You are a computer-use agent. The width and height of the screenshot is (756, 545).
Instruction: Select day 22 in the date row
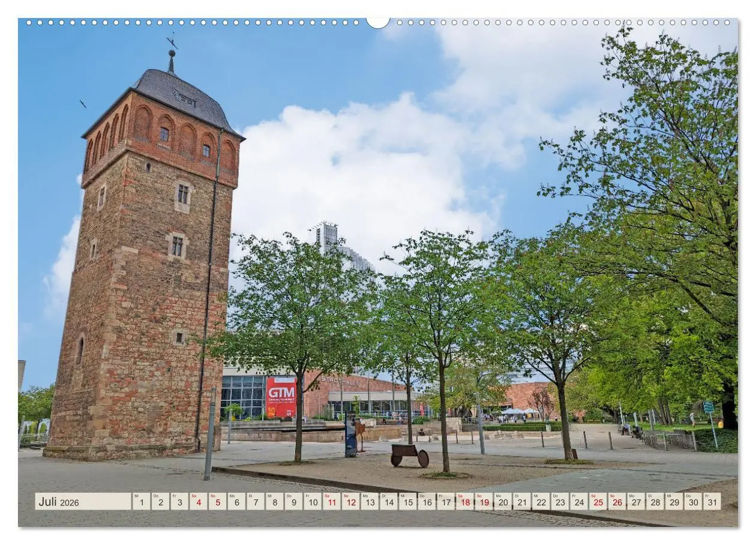541,502
